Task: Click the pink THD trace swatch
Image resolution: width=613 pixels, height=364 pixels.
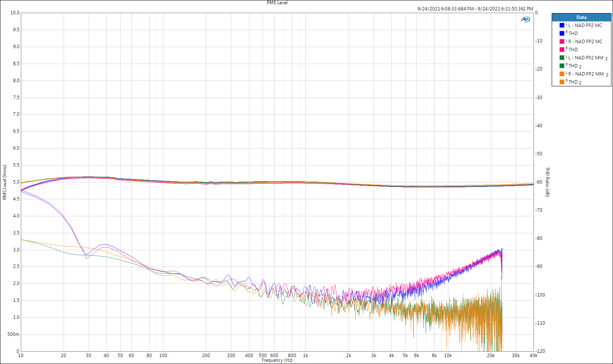Action: (562, 50)
